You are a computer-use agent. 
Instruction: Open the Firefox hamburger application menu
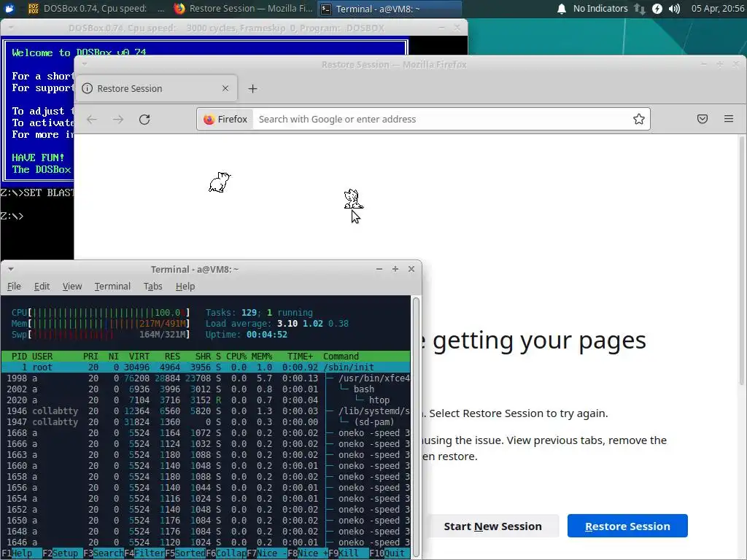click(729, 119)
